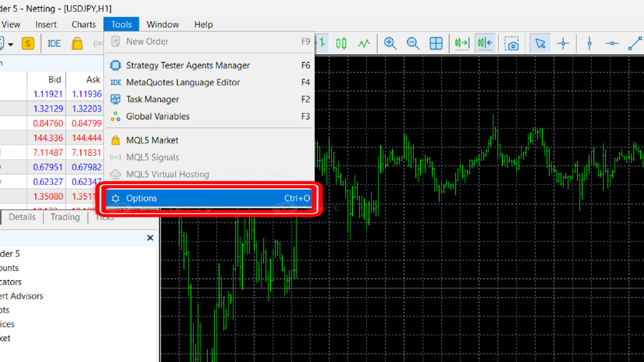The width and height of the screenshot is (644, 362).
Task: Select bid price 1.35080
Action: [x=48, y=196]
